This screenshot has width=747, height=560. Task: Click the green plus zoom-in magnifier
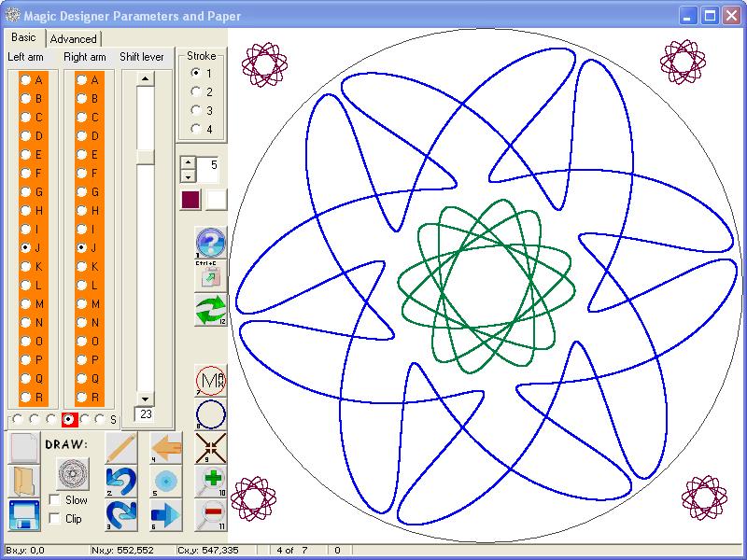pos(211,482)
